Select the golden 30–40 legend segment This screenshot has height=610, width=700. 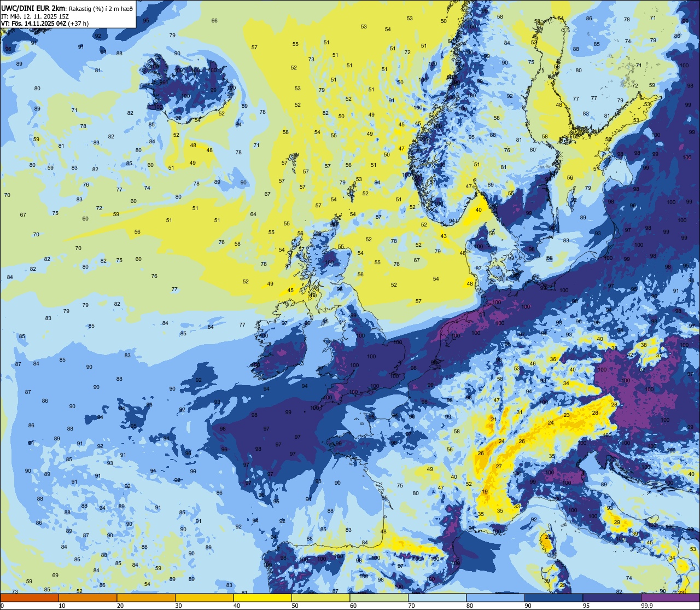point(204,598)
